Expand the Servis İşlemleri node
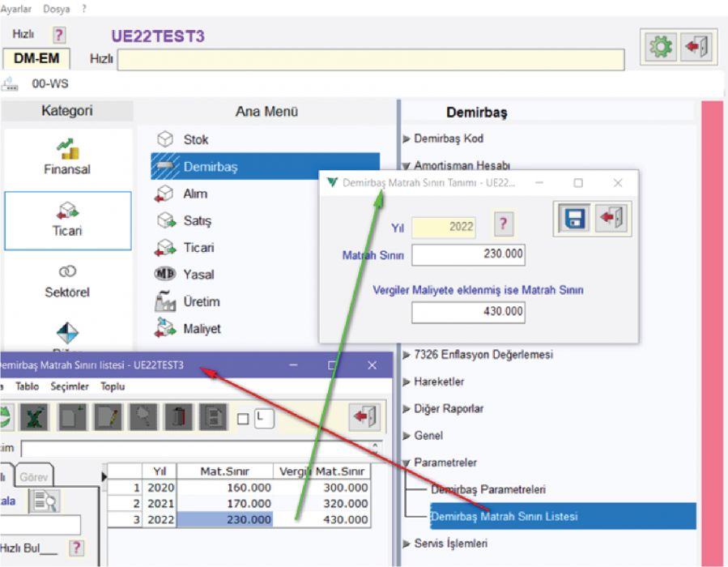This screenshot has height=567, width=728. [407, 544]
